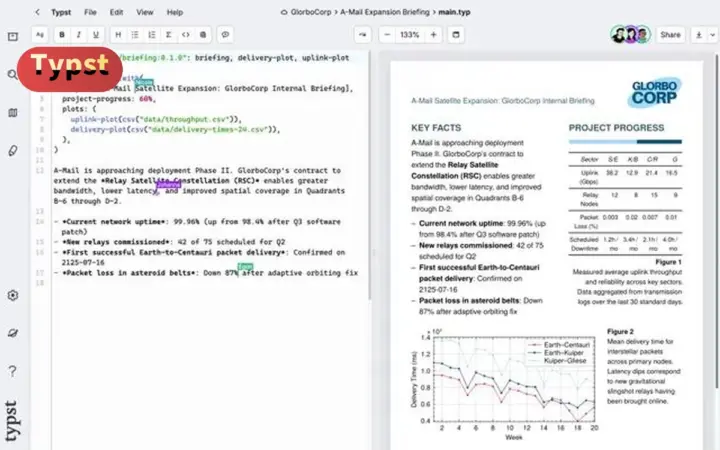This screenshot has width=720, height=450.
Task: Toggle italic formatting
Action: [79, 34]
